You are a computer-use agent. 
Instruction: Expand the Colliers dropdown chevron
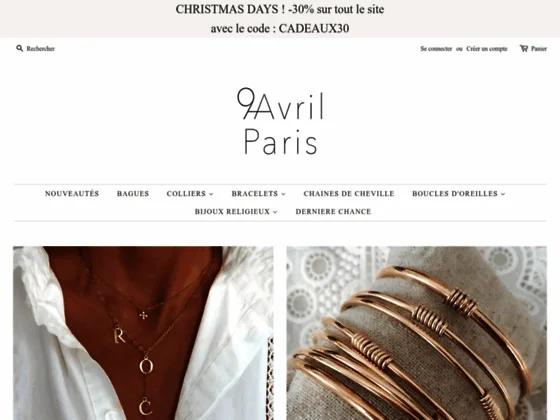coord(211,194)
